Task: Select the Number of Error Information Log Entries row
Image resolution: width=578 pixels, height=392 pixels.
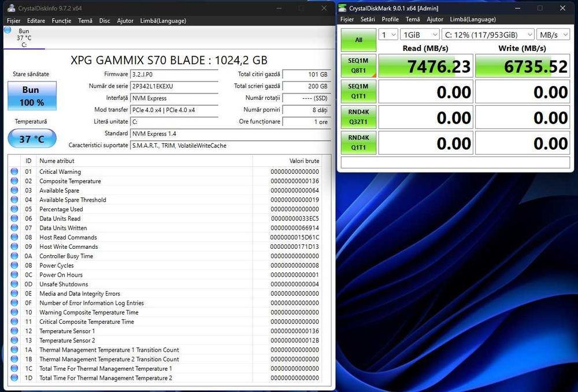Action: 165,303
